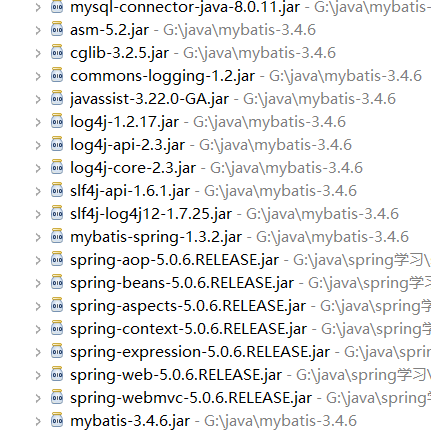Click the jar icon beside cglib-3.2.5.jar
This screenshot has height=431, width=431.
click(57, 52)
